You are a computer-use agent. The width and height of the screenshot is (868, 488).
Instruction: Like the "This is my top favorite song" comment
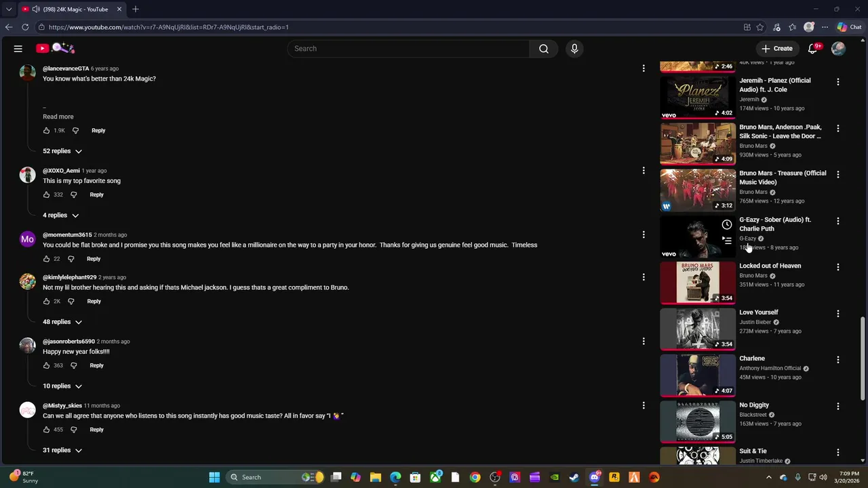[46, 195]
